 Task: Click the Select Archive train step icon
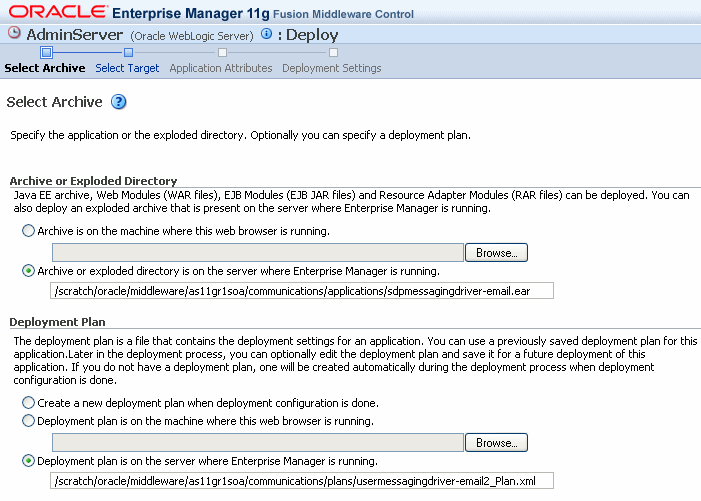pyautogui.click(x=46, y=52)
